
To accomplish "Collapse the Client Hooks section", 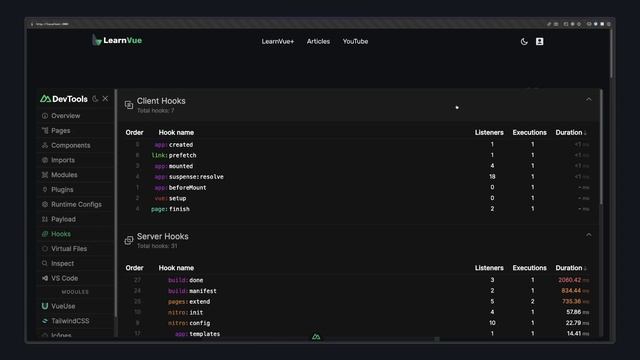I will point(589,100).
